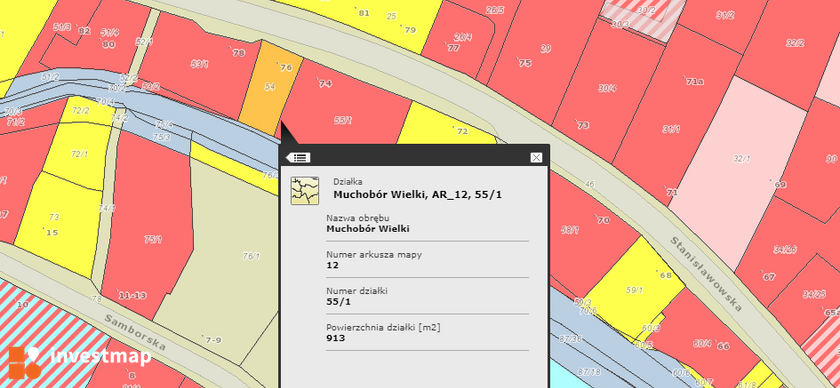Click the popup title Muchobór Wielki, AR_12, 55/1
Viewport: 840px width, 388px height.
(x=418, y=195)
